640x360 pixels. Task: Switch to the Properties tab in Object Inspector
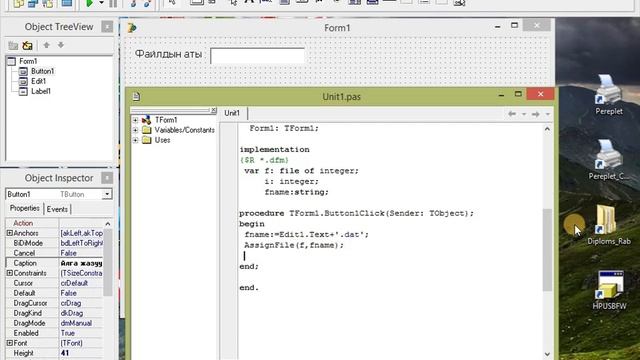pos(24,208)
